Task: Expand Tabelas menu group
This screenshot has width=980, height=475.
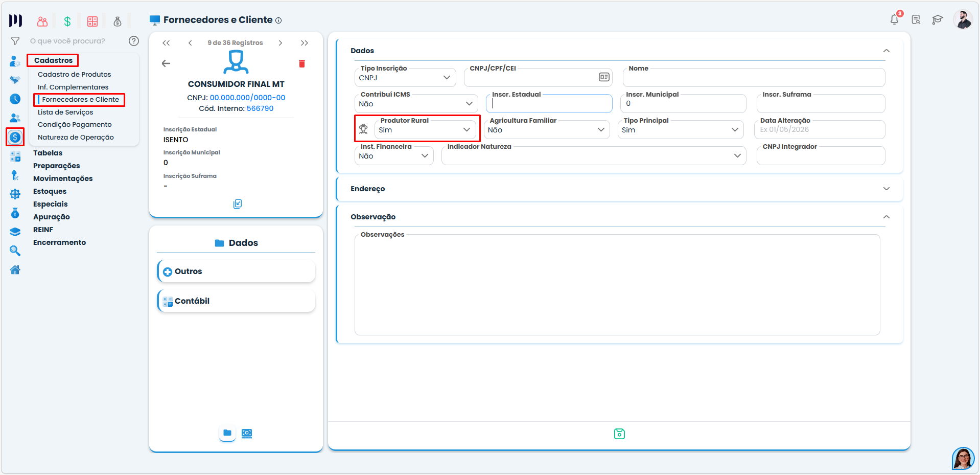Action: (48, 153)
